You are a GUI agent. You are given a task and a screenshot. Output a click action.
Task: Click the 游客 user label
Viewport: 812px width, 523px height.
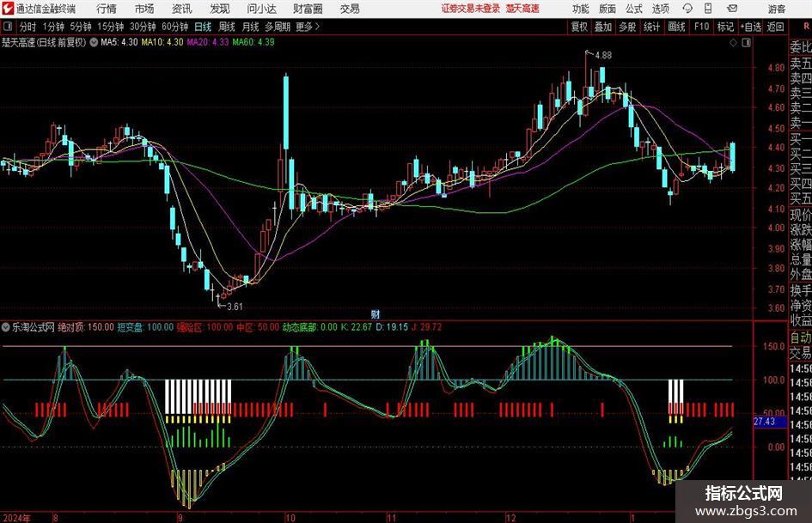pyautogui.click(x=776, y=9)
